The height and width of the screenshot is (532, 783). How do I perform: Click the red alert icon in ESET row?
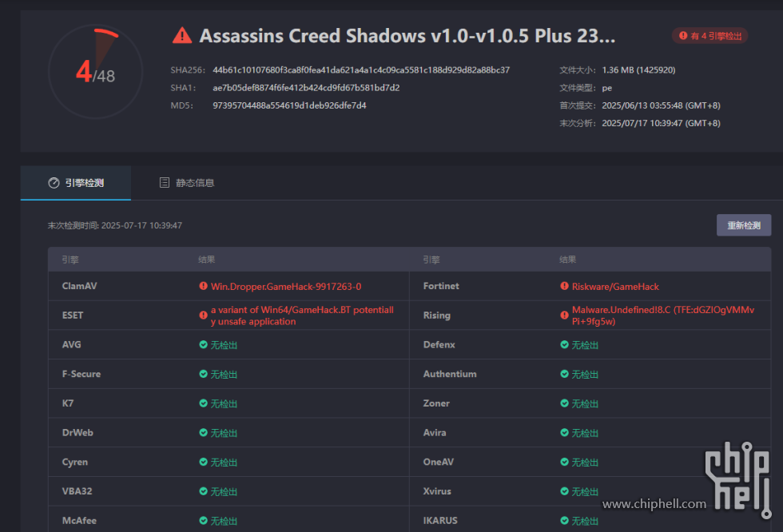click(x=203, y=316)
